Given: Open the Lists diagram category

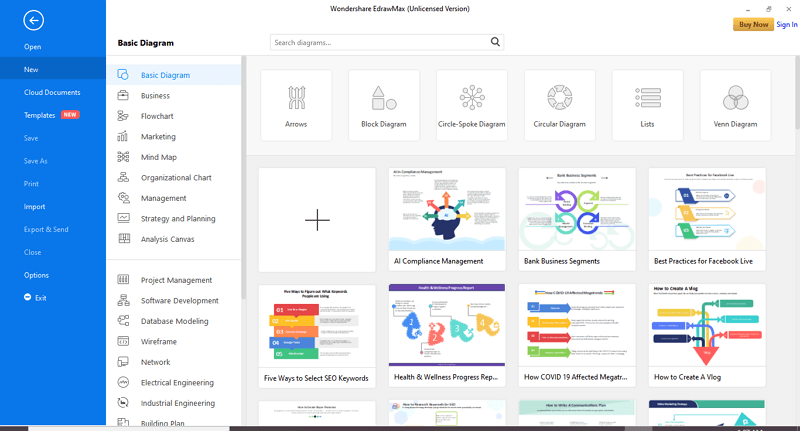Looking at the screenshot, I should point(647,105).
